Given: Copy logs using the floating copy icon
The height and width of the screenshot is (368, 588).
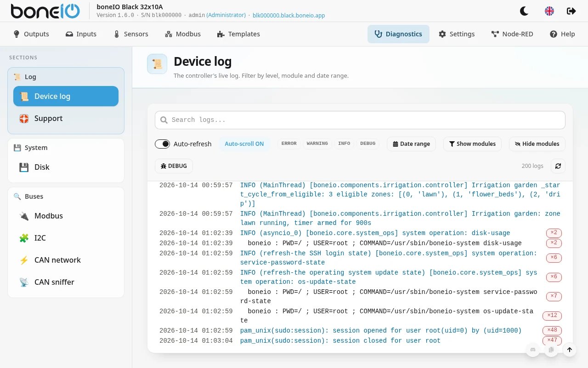Looking at the screenshot, I should [x=551, y=350].
